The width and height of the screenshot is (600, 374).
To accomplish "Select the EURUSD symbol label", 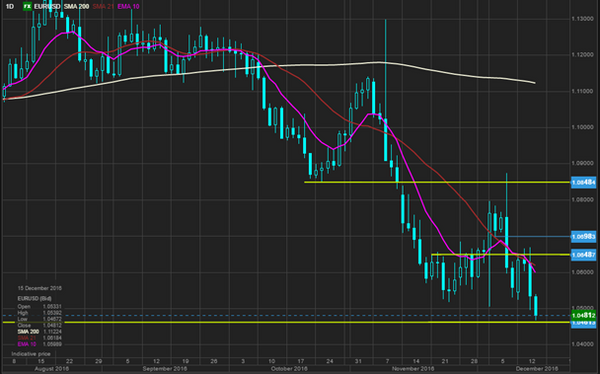I will point(47,7).
